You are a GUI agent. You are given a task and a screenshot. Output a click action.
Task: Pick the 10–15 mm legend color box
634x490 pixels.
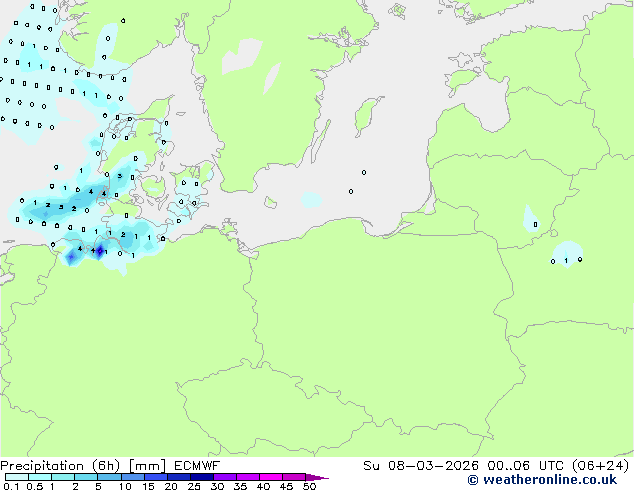point(132,477)
